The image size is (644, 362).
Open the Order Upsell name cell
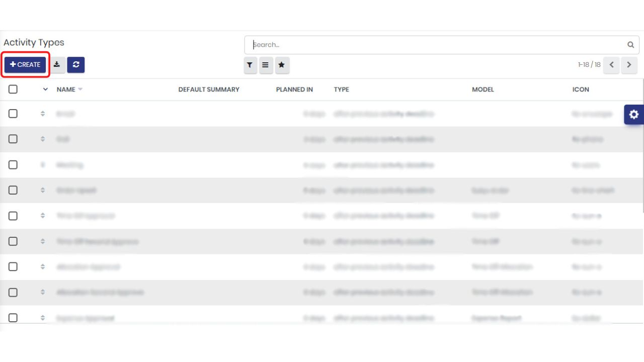click(x=76, y=191)
